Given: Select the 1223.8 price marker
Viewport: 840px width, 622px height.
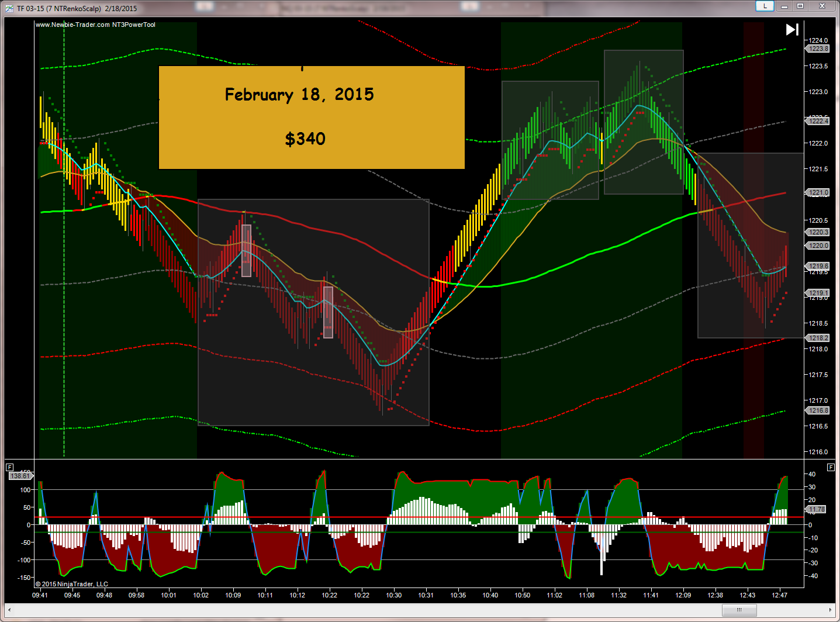Looking at the screenshot, I should click(818, 49).
